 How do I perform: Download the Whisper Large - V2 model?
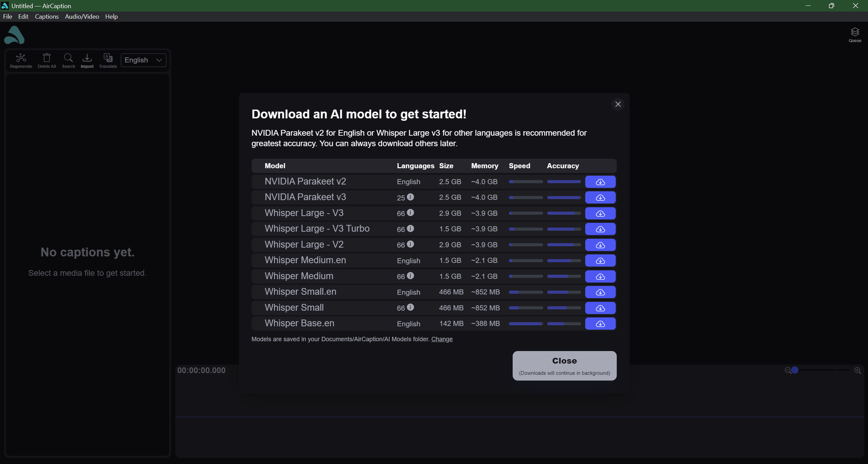600,245
